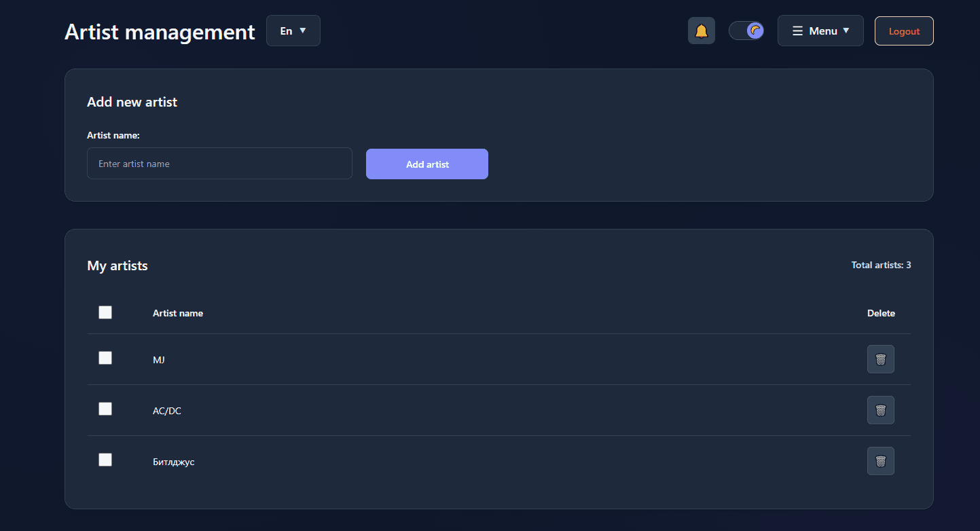
Task: Remove Битлджус using its trash icon
Action: coord(880,461)
